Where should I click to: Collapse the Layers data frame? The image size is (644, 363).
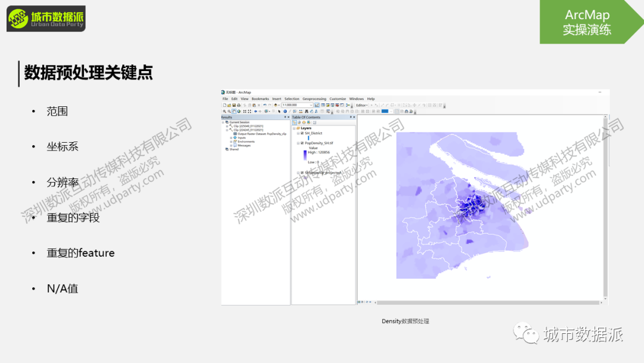tap(294, 128)
